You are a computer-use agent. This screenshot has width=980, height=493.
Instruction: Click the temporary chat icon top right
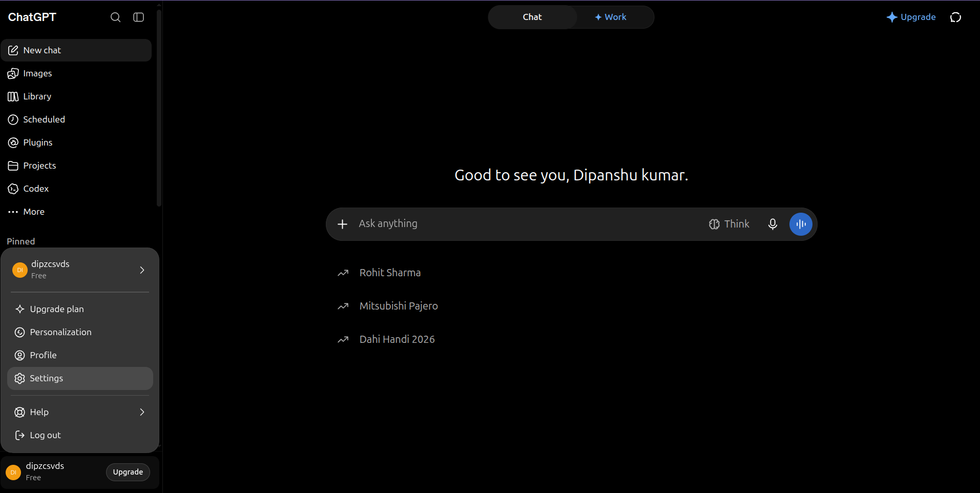[x=955, y=17]
